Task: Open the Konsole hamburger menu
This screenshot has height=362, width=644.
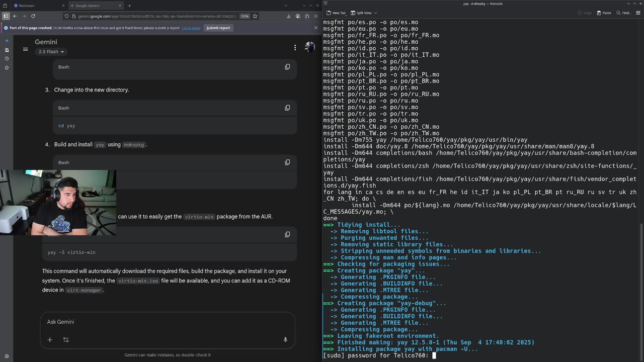Action: coord(637,13)
